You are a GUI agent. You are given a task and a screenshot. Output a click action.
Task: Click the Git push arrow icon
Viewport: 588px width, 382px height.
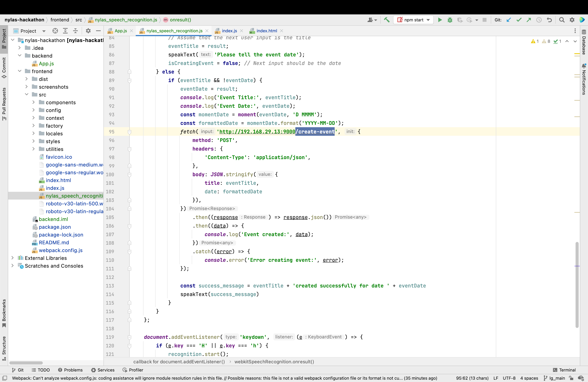pos(529,20)
